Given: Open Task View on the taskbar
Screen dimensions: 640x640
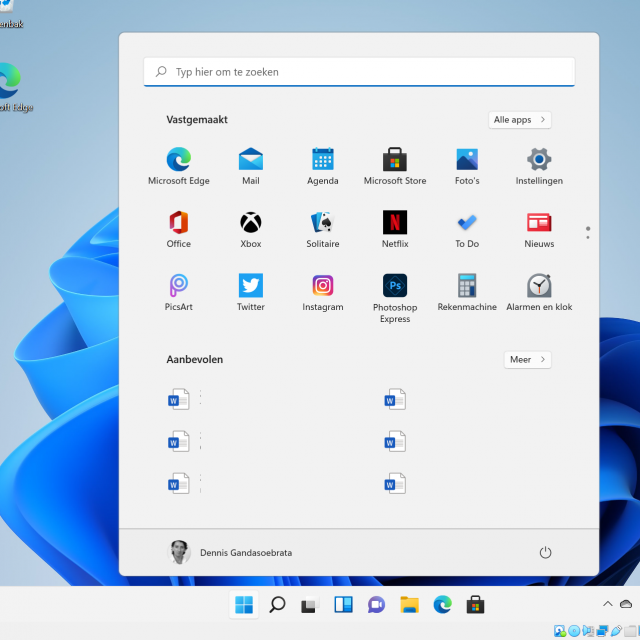Looking at the screenshot, I should pyautogui.click(x=310, y=604).
